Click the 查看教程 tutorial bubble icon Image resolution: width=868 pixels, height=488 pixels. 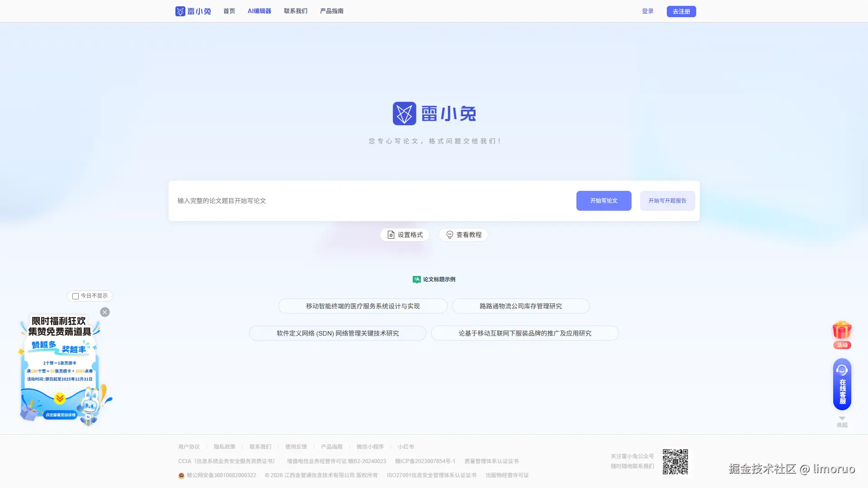pyautogui.click(x=449, y=235)
